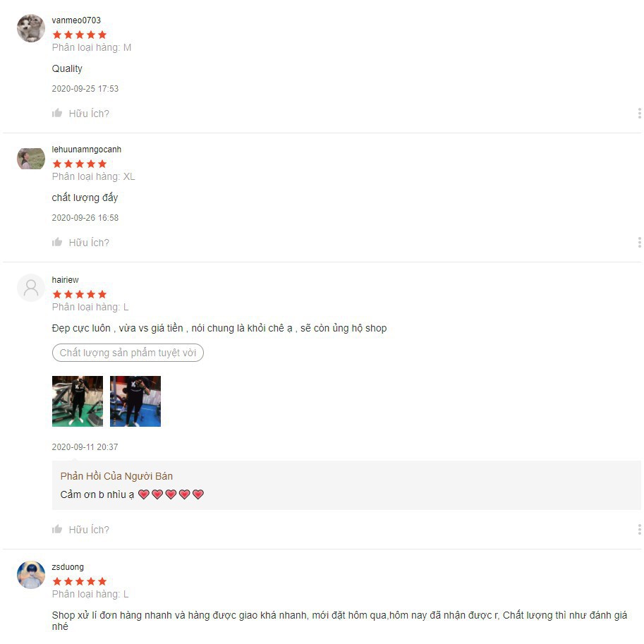Screen dimensions: 644x644
Task: Open three-dot menu for vanmeo0703's review
Action: pyautogui.click(x=639, y=114)
